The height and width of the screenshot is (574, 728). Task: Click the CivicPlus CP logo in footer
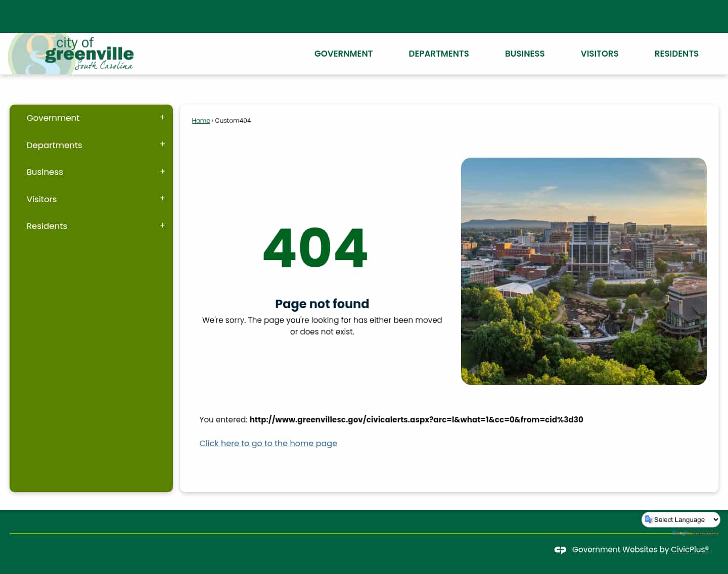(x=560, y=550)
